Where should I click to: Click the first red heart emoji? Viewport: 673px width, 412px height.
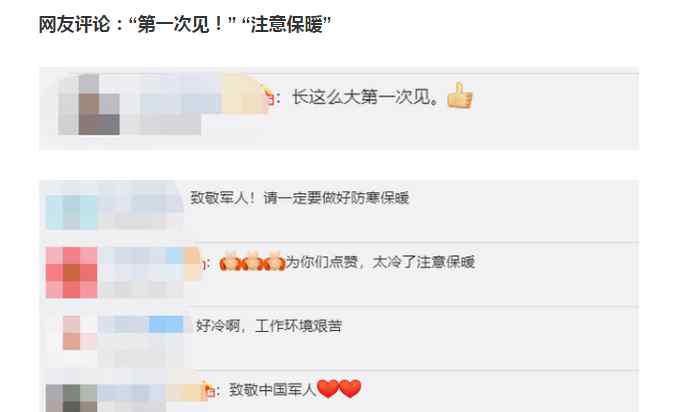pos(327,389)
